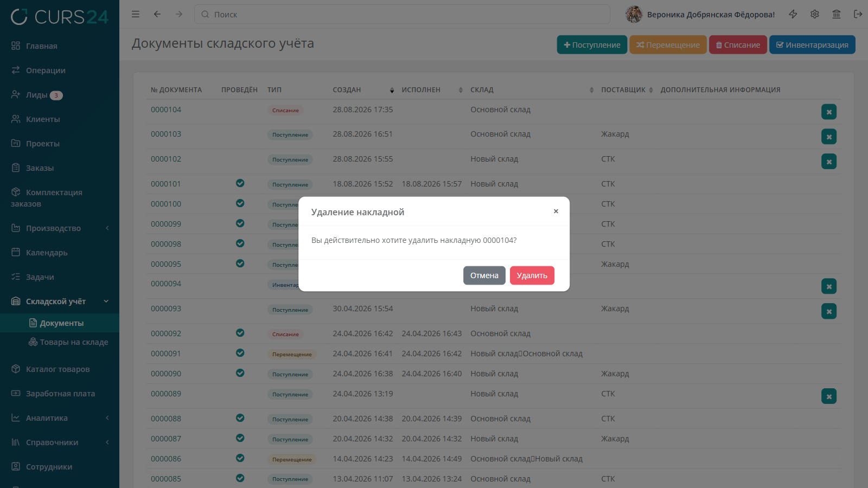The width and height of the screenshot is (868, 488).
Task: Open the settings gear icon
Action: coord(815,14)
